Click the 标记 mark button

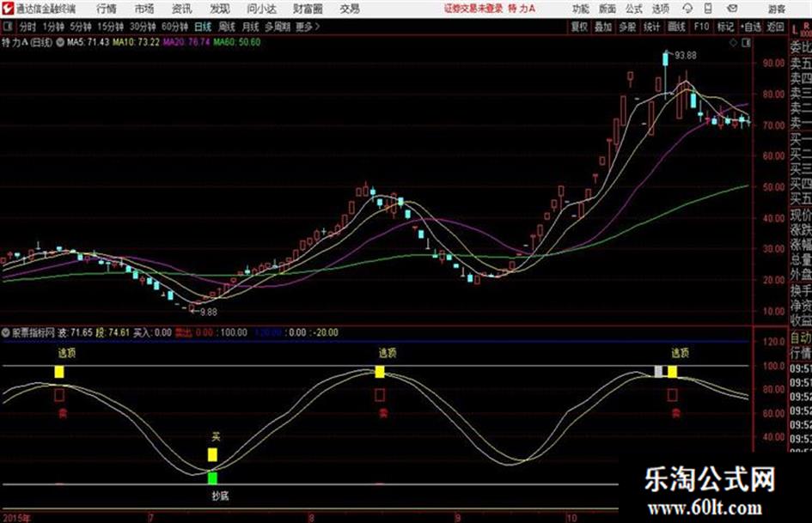(x=725, y=27)
